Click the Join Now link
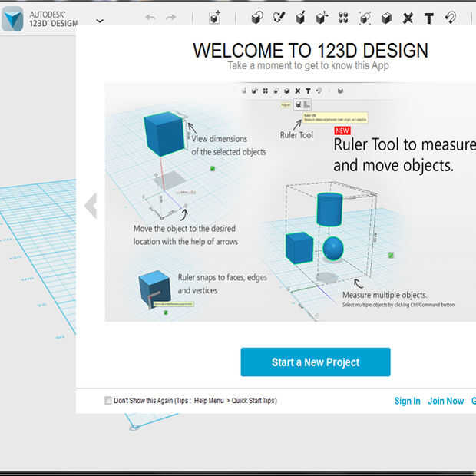This screenshot has width=476, height=476. [x=445, y=401]
